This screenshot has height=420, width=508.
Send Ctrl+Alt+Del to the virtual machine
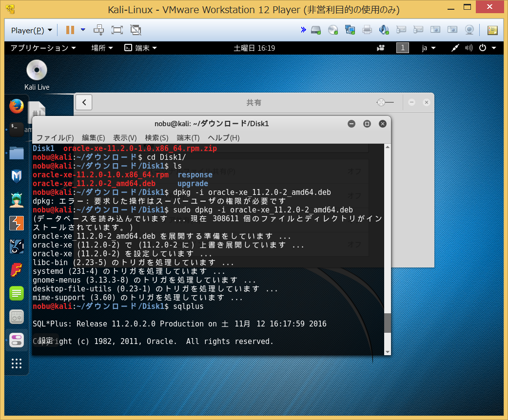coord(98,30)
